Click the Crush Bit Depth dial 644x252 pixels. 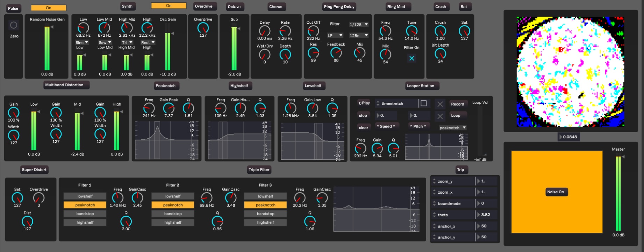[x=440, y=53]
